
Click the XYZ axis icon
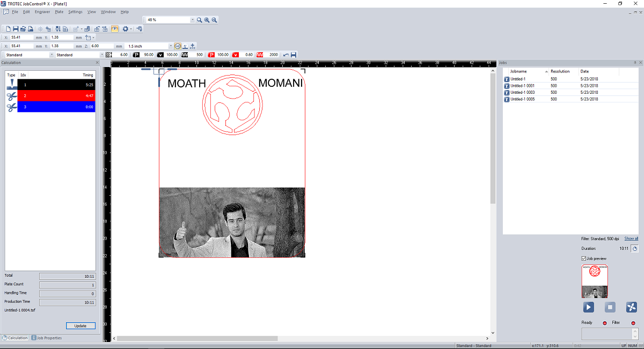(x=193, y=46)
